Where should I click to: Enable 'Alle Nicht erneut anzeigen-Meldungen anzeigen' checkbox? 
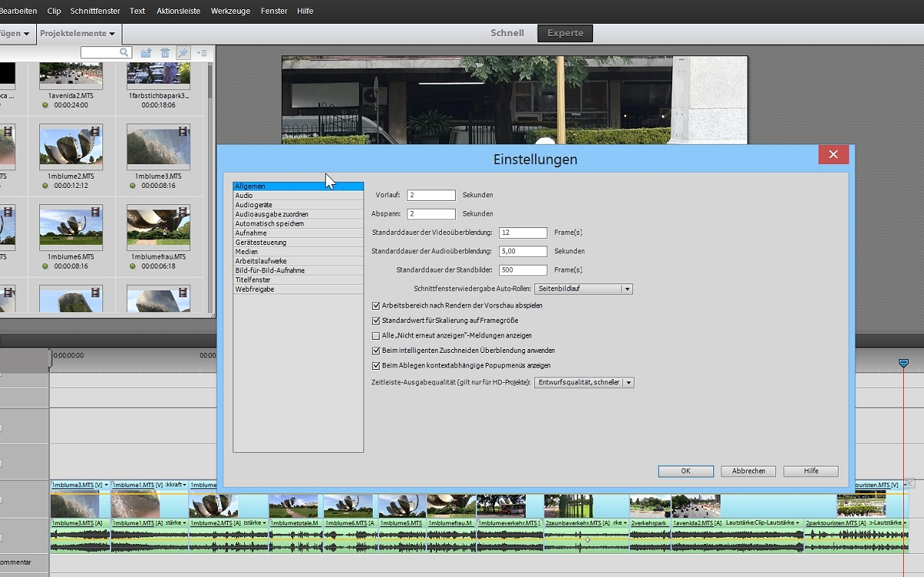(377, 336)
